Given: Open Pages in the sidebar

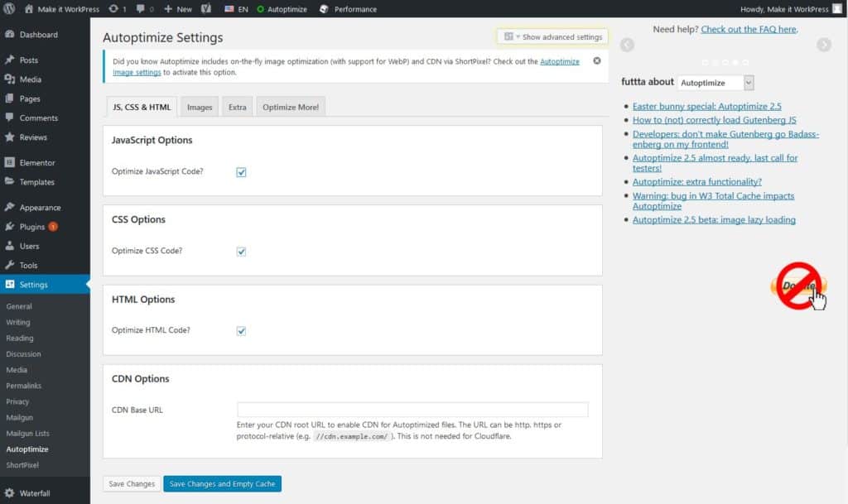Looking at the screenshot, I should pyautogui.click(x=30, y=98).
